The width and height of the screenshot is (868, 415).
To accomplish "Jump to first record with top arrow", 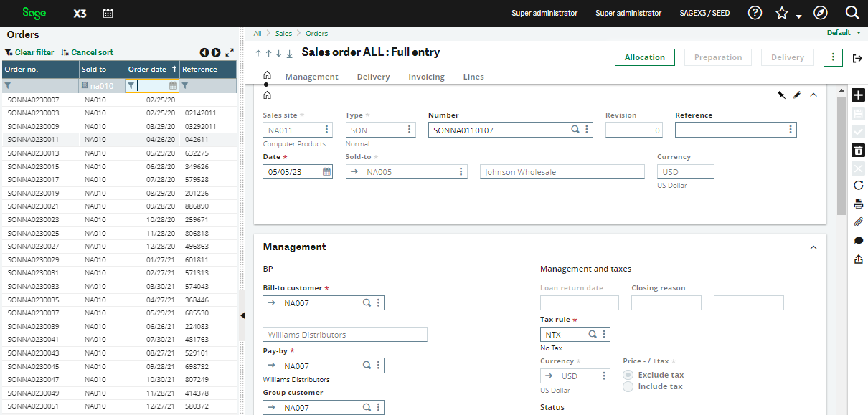I will 258,52.
